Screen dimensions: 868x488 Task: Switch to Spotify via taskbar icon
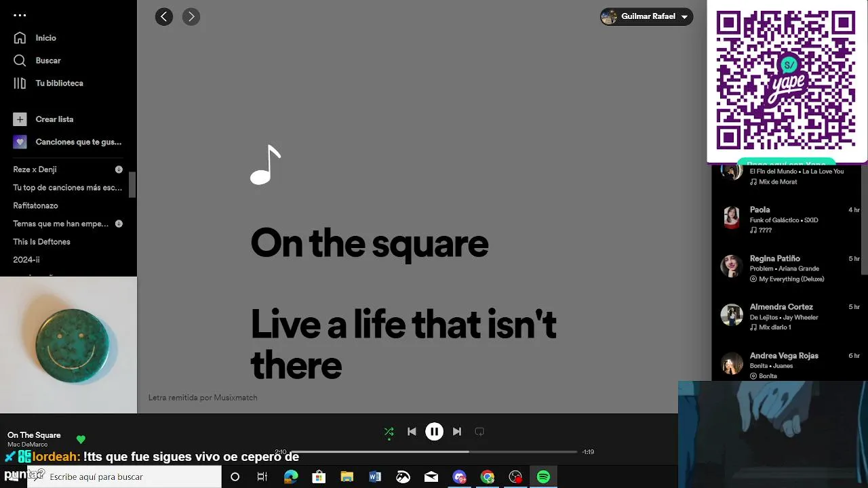click(543, 476)
